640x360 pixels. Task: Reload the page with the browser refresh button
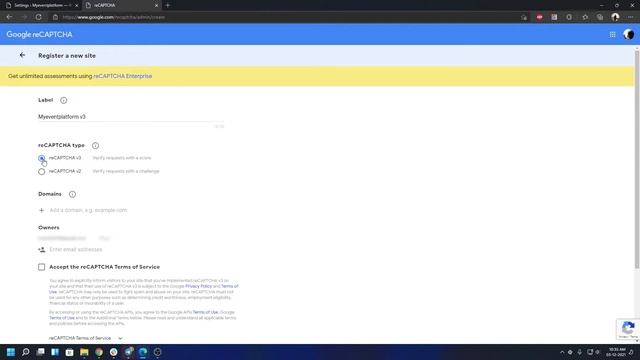pyautogui.click(x=38, y=17)
